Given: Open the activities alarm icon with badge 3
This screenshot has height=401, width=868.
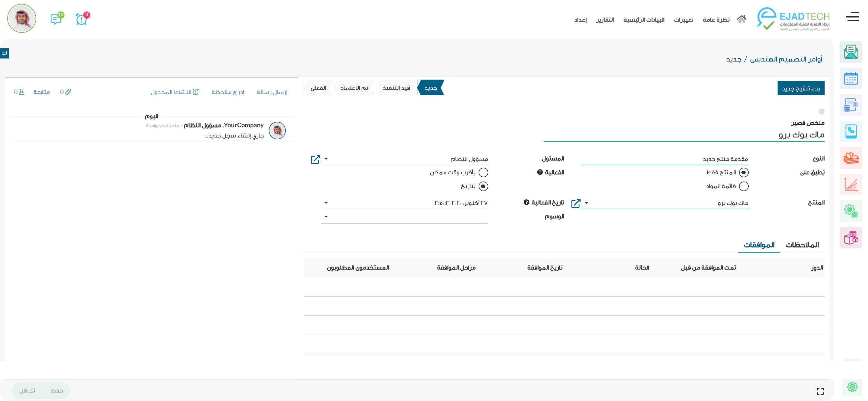Looking at the screenshot, I should tap(81, 19).
